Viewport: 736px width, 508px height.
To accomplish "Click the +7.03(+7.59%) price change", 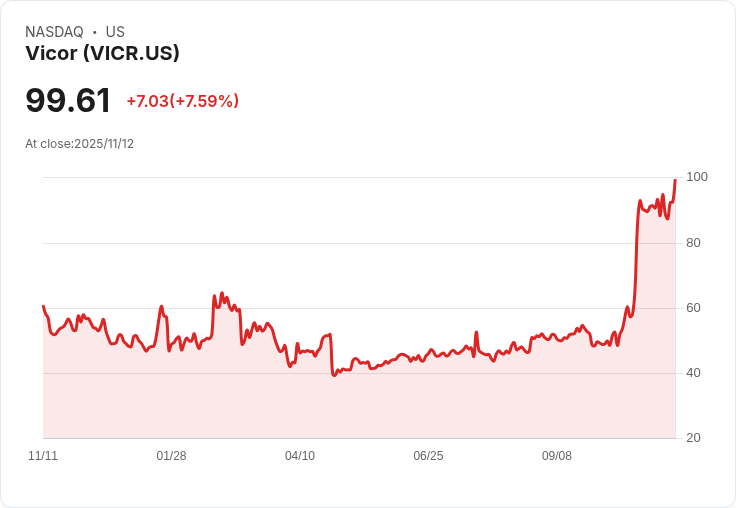I will pos(182,101).
